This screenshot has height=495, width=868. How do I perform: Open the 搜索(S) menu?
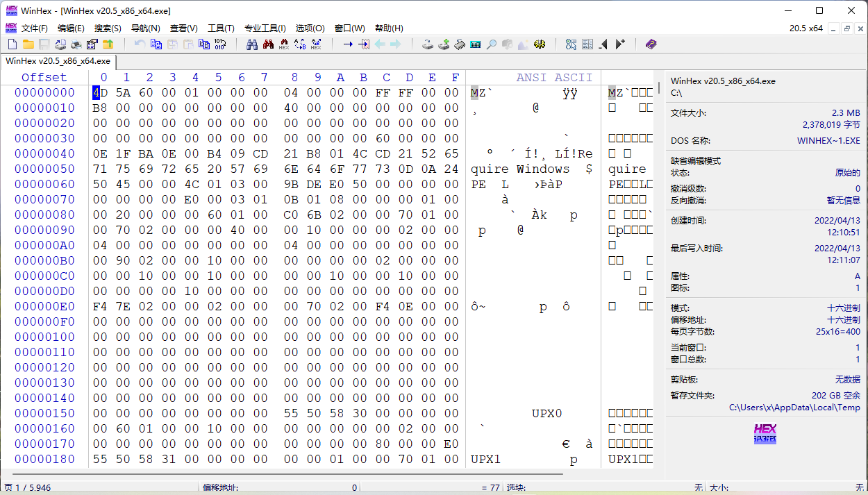click(108, 28)
